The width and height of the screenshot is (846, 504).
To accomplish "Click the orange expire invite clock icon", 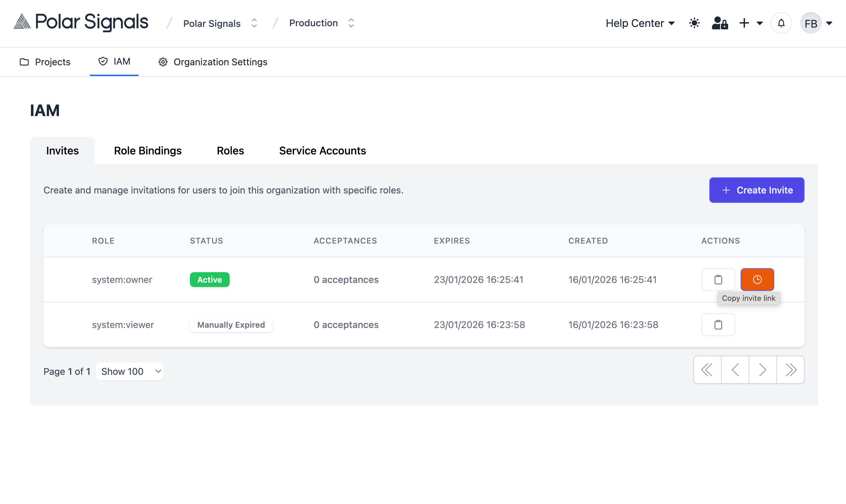I will pos(757,280).
